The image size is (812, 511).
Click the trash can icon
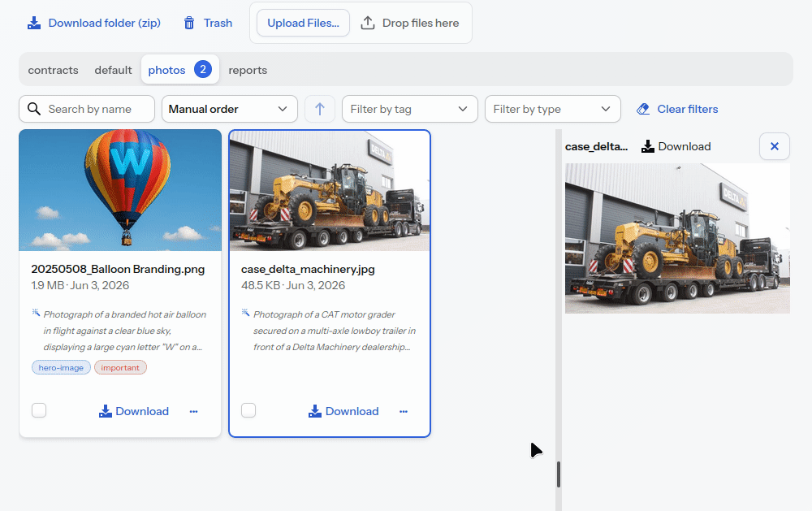point(189,23)
